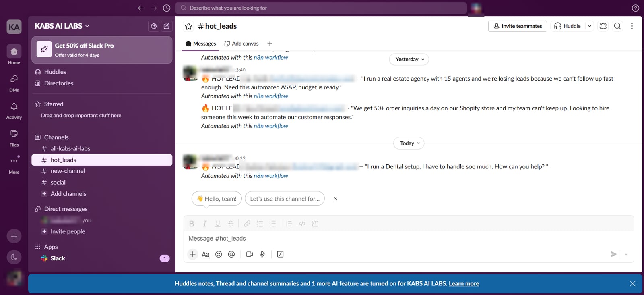
Task: Click Invite teammates button
Action: 518,26
